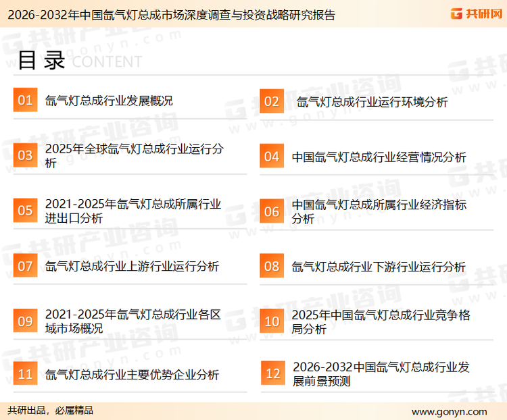507x420 pixels.
Task: Click the orange 01 number box
Action: tap(25, 100)
